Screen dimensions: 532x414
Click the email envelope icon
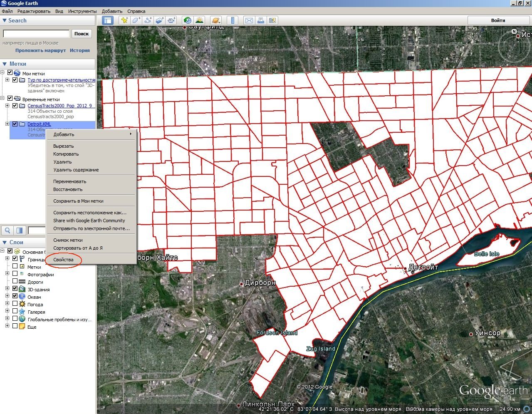click(249, 20)
